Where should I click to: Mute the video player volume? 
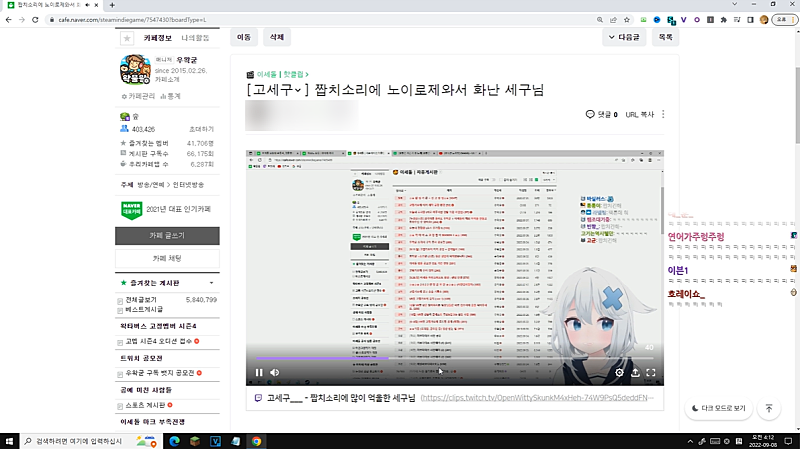275,373
